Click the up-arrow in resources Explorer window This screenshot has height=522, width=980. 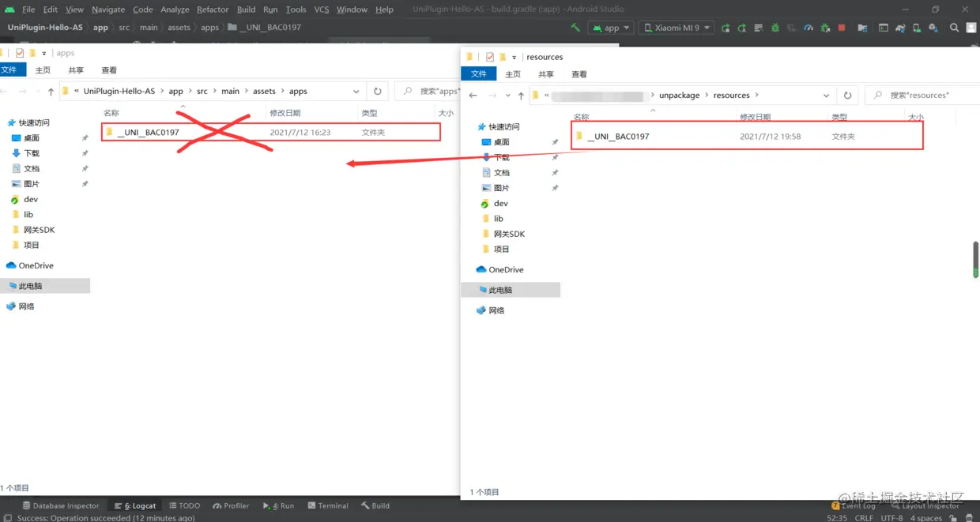click(x=522, y=96)
